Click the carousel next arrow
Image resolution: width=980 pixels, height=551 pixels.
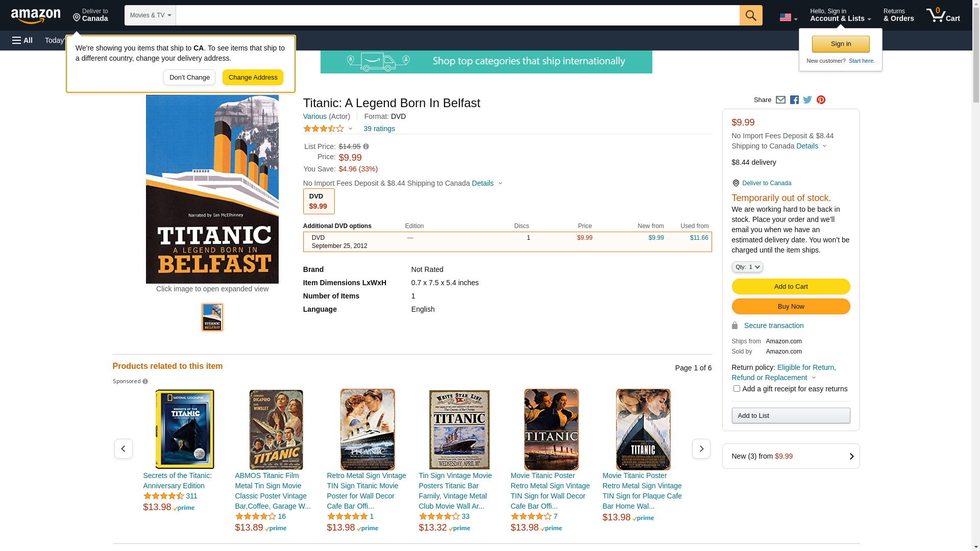coord(701,448)
